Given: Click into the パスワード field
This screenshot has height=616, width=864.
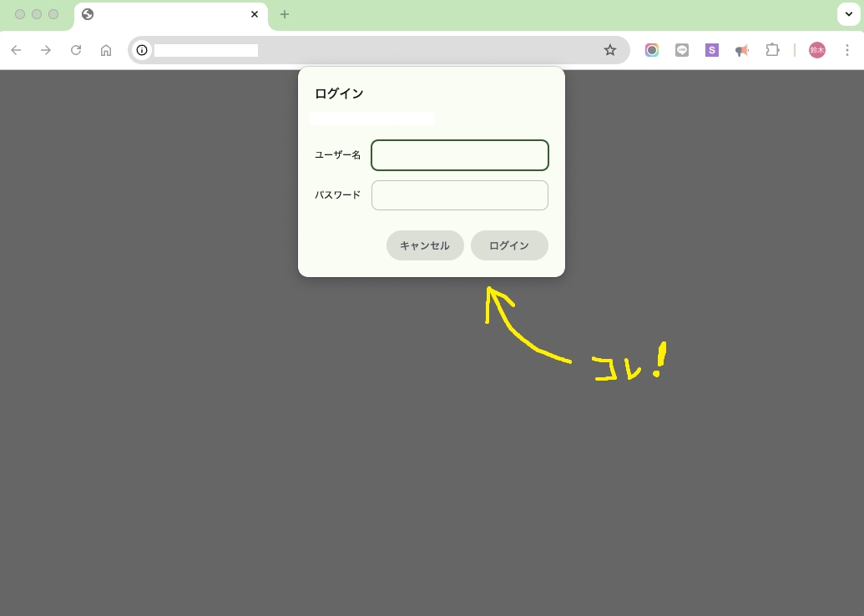Looking at the screenshot, I should pyautogui.click(x=459, y=195).
